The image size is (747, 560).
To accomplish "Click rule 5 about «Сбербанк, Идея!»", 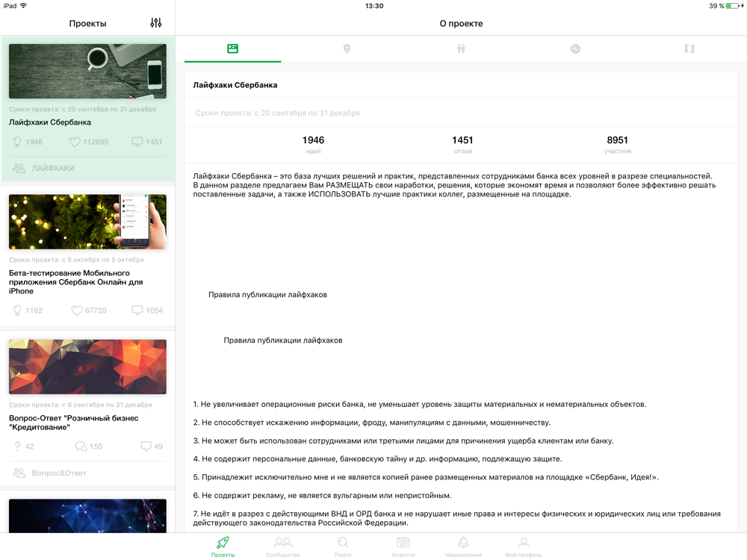I will pyautogui.click(x=426, y=477).
